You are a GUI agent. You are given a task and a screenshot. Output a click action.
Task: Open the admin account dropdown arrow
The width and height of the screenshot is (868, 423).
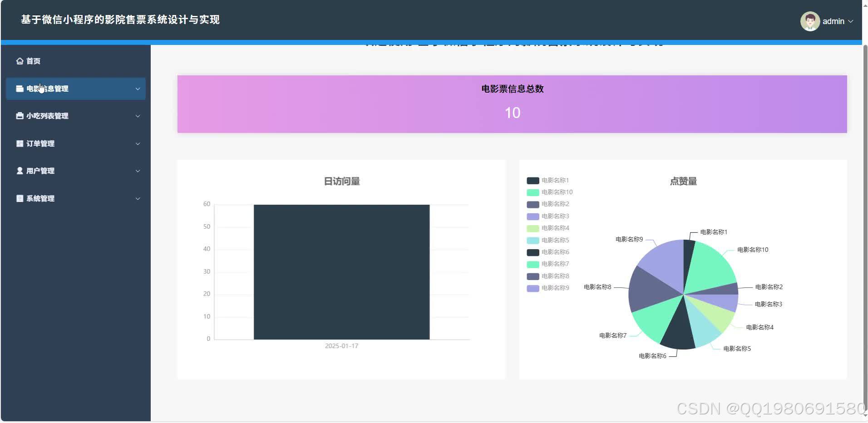click(852, 21)
